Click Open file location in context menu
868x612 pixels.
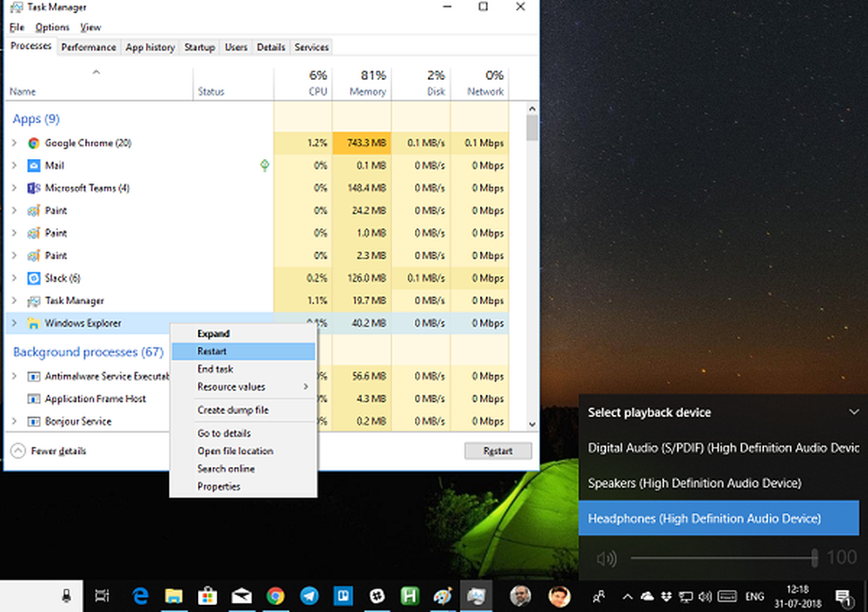click(x=235, y=451)
